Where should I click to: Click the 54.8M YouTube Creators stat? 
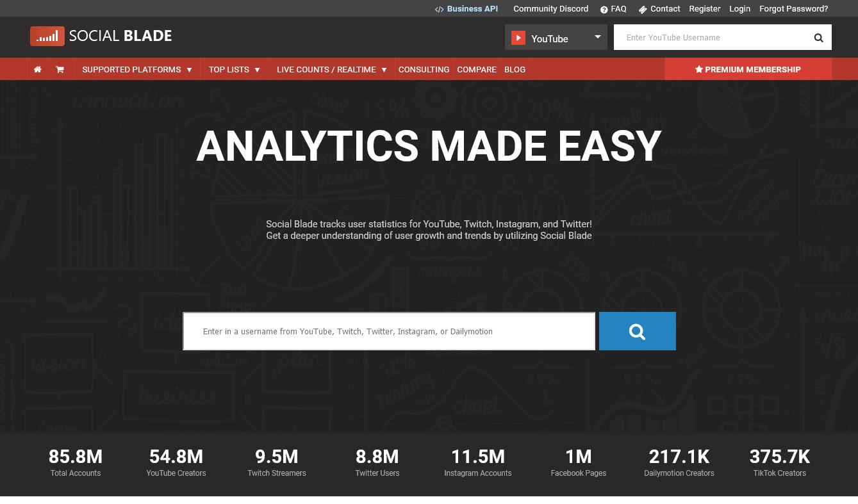[x=176, y=462]
